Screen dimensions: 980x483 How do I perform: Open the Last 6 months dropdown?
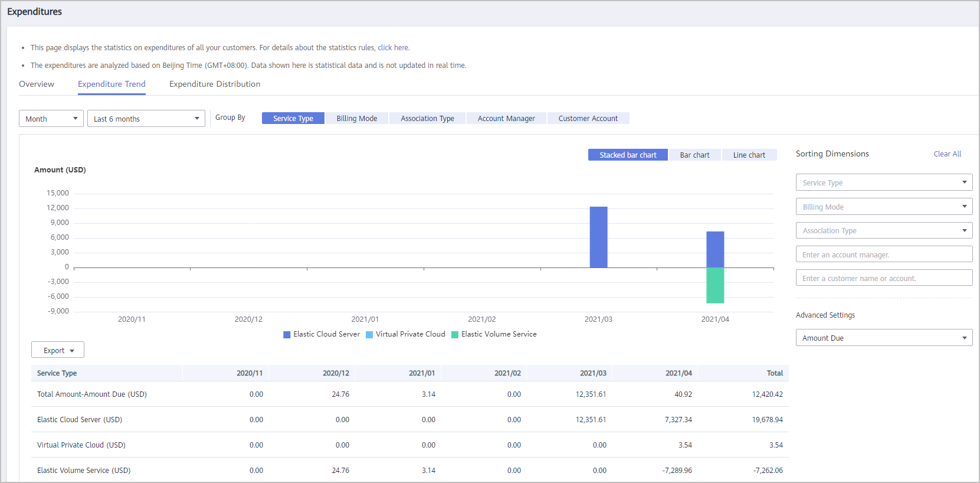[x=146, y=119]
